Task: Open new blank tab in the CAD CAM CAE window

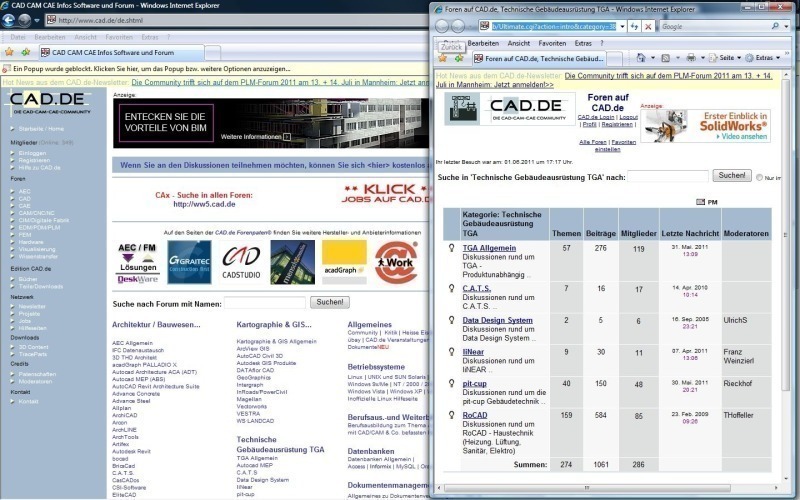Action: coord(213,52)
